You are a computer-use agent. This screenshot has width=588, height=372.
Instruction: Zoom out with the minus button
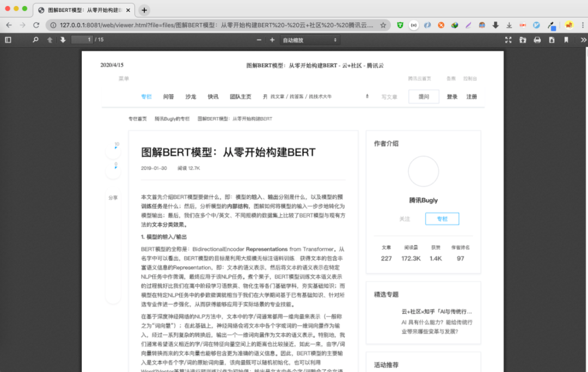[x=259, y=40]
